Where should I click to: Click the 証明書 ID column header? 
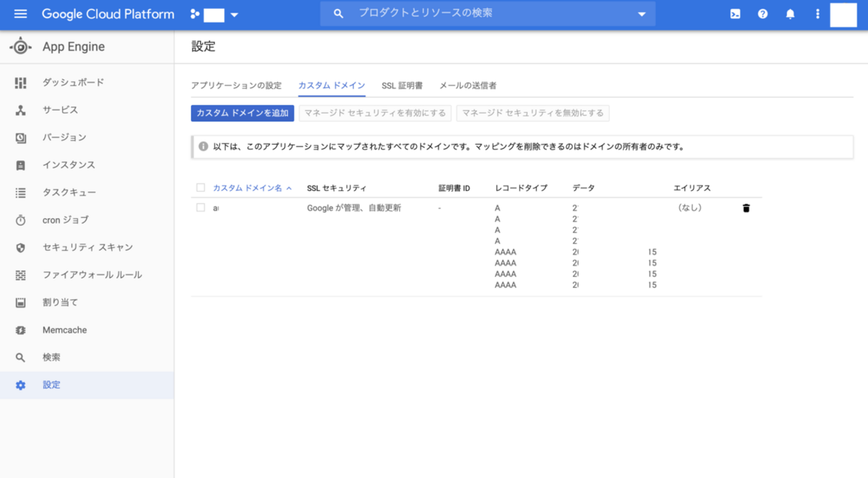coord(454,188)
